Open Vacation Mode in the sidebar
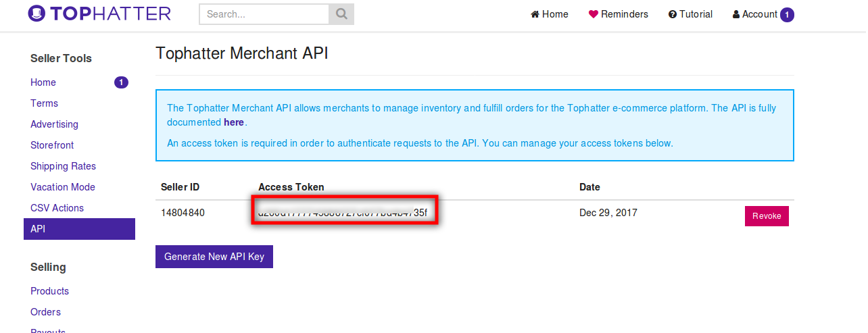 pos(63,187)
